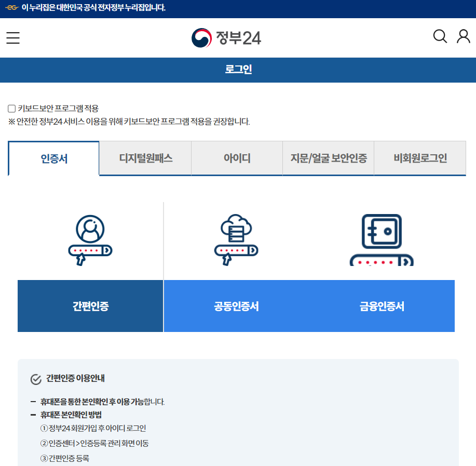
Task: Click the line ③간편인증 등록
Action: [x=65, y=458]
